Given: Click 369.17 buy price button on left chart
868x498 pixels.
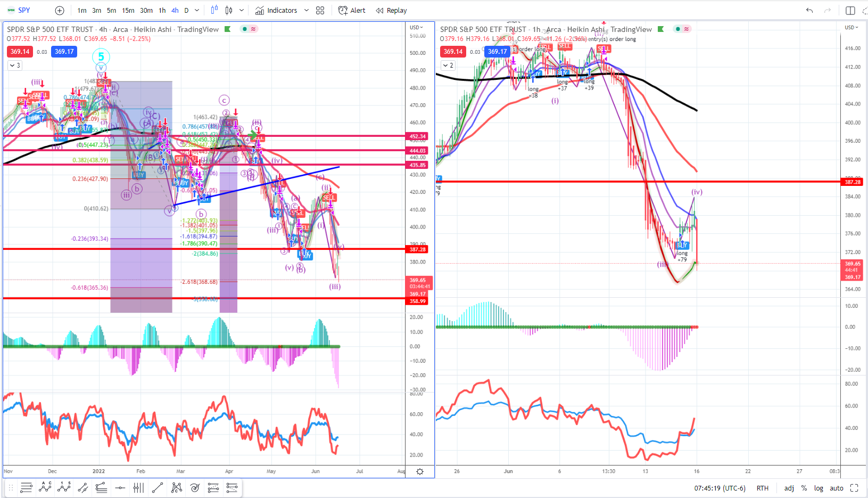Looking at the screenshot, I should tap(64, 52).
